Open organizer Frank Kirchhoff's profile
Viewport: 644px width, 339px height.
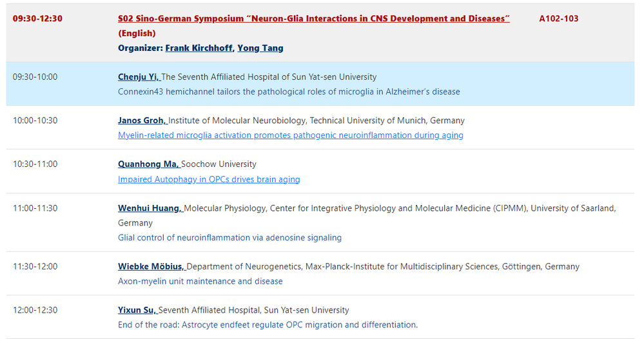tap(199, 48)
